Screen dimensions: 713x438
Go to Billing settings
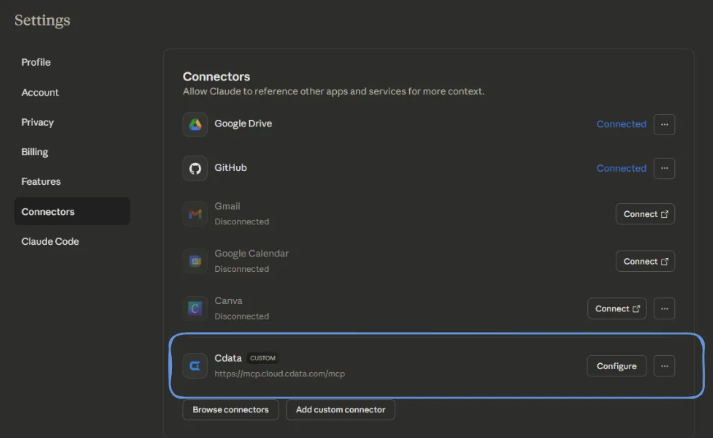coord(35,152)
